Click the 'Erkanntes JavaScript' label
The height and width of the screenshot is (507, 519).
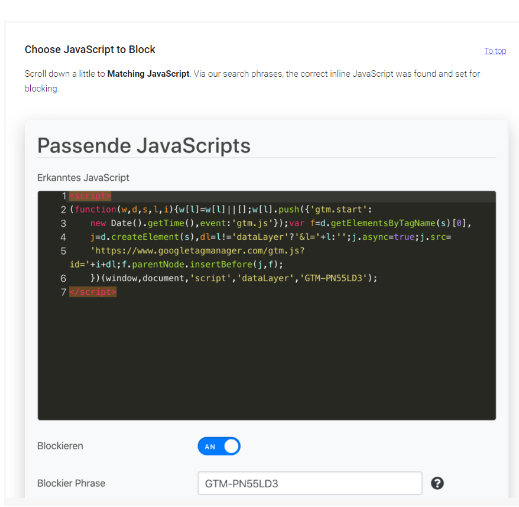click(x=83, y=178)
